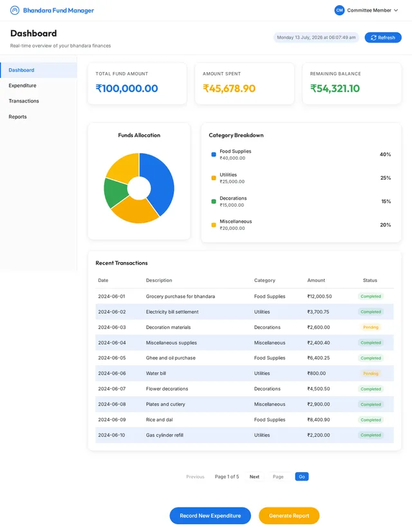Screen dimensions: 412x532
Task: Click the green Decorations color swatch
Action: [x=214, y=202]
